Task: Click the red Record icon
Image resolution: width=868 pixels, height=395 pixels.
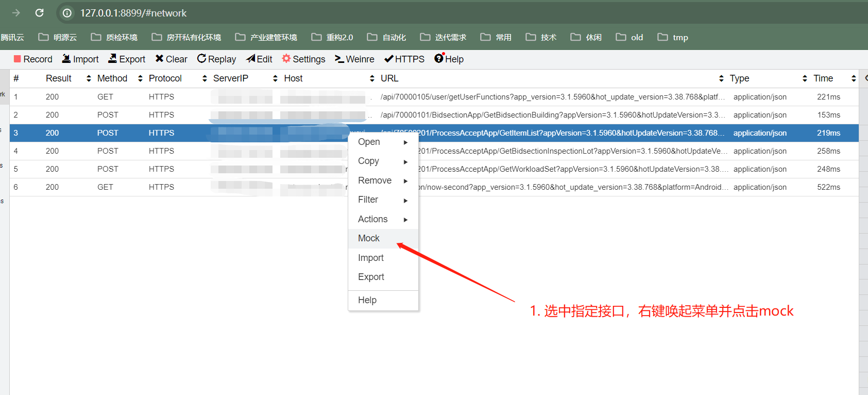Action: (18, 59)
